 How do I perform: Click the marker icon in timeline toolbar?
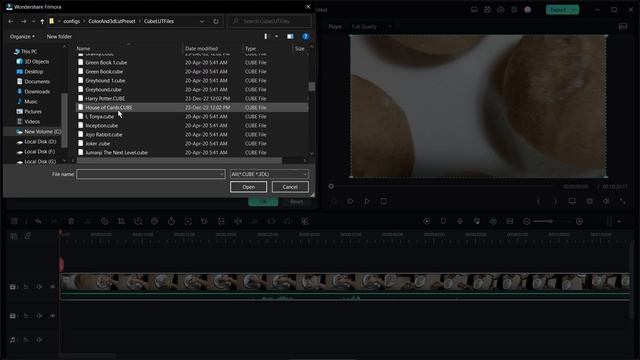pos(443,221)
